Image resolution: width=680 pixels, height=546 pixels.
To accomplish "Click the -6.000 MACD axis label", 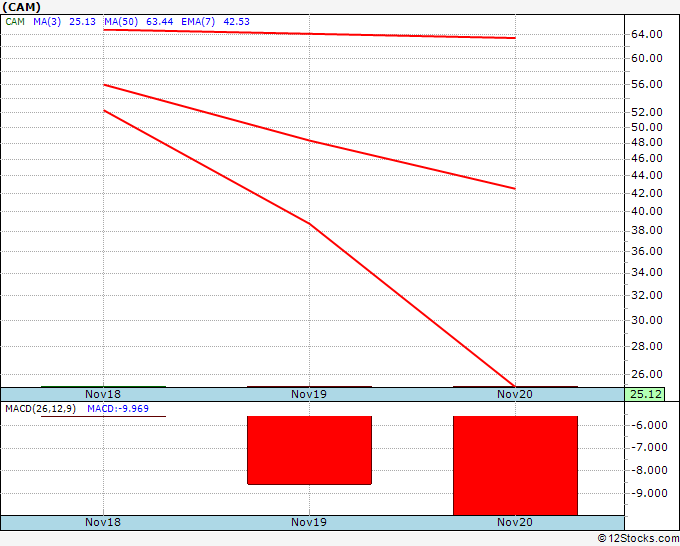I will (649, 425).
